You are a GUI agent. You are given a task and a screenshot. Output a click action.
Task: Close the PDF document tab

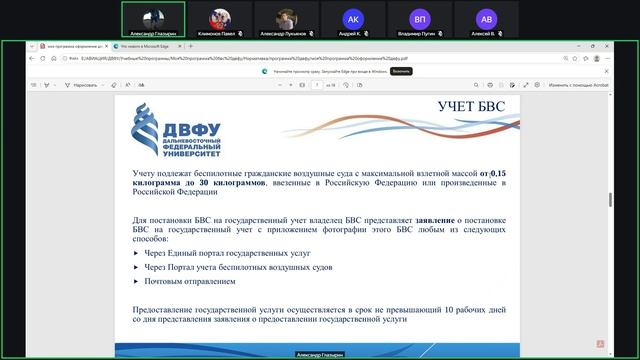coord(107,47)
